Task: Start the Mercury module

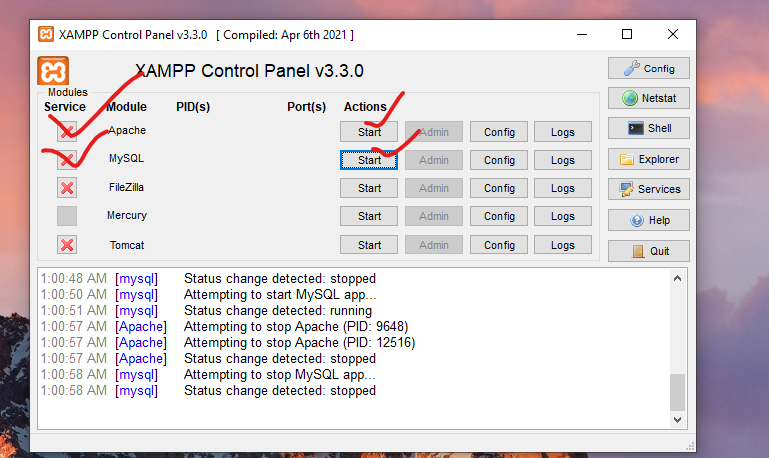Action: (x=369, y=216)
